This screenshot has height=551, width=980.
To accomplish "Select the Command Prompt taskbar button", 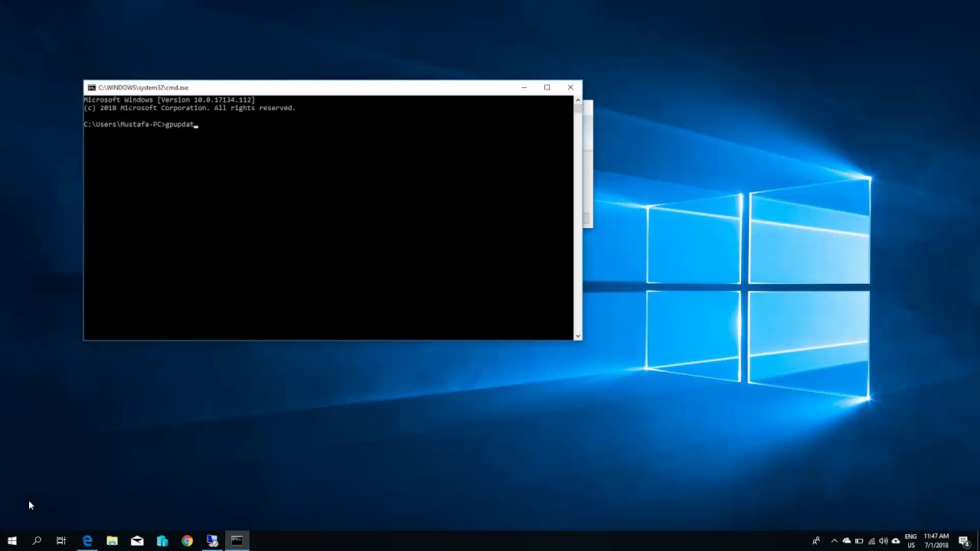I will [x=237, y=541].
